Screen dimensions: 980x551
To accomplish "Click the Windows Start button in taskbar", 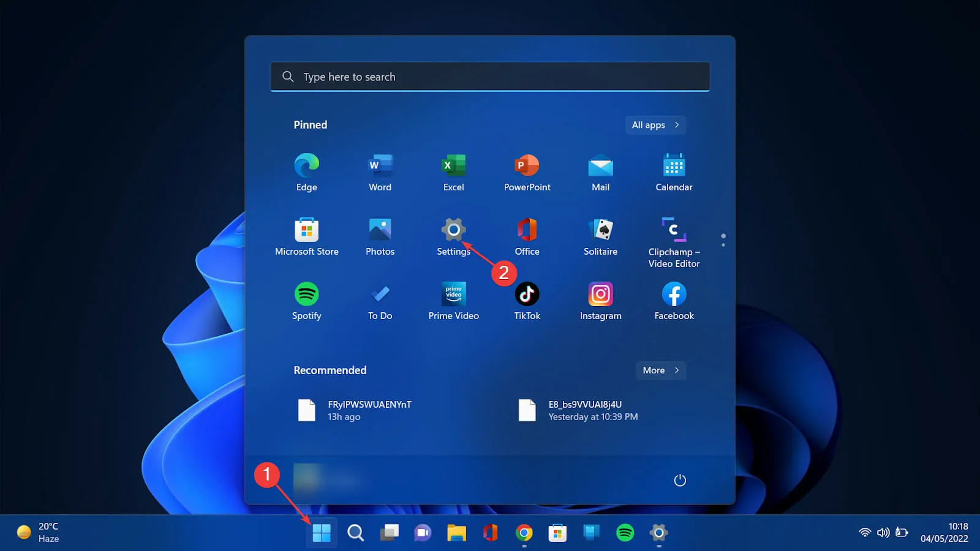I will point(322,533).
